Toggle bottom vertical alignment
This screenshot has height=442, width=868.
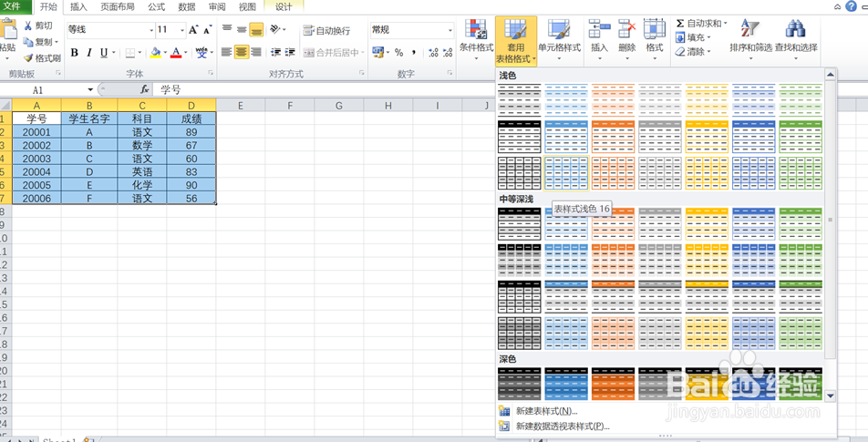[x=255, y=29]
